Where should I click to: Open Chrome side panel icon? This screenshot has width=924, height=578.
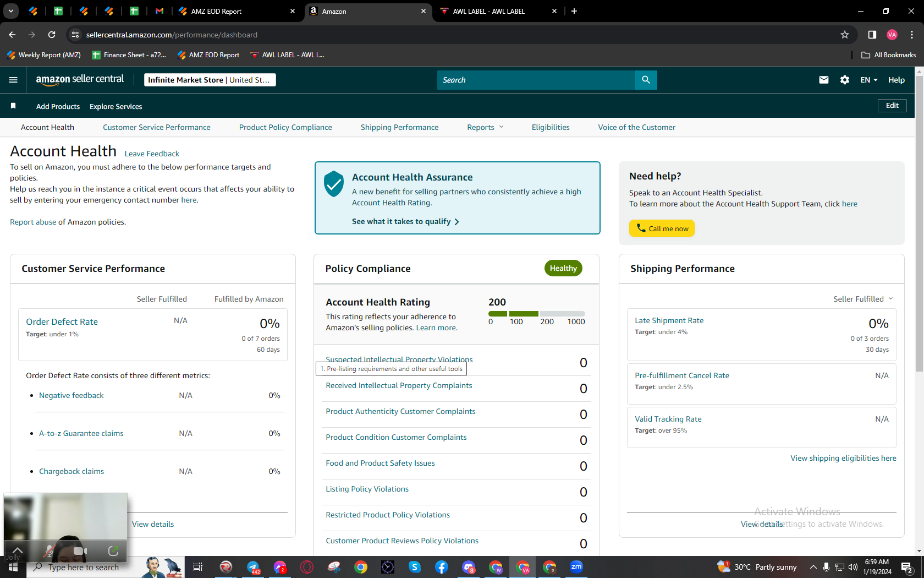pos(872,35)
